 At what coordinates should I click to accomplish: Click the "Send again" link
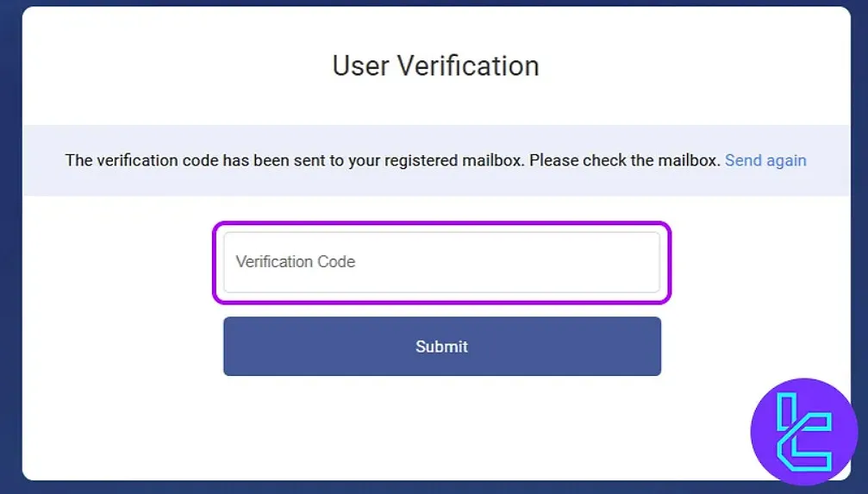765,160
